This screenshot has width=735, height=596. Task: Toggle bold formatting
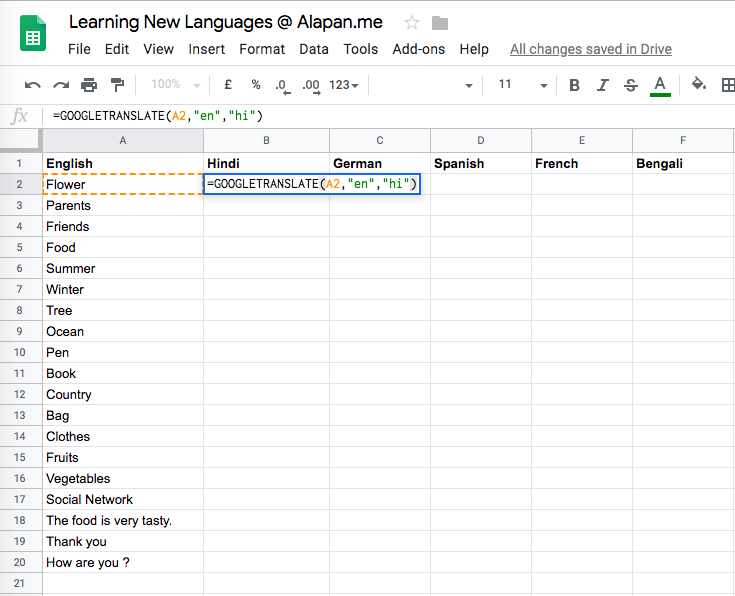(574, 85)
